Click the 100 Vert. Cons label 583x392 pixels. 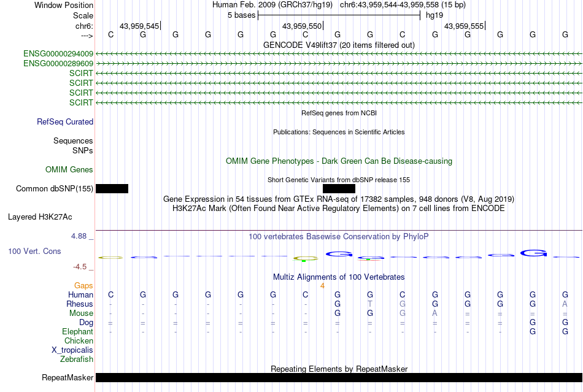pos(34,251)
